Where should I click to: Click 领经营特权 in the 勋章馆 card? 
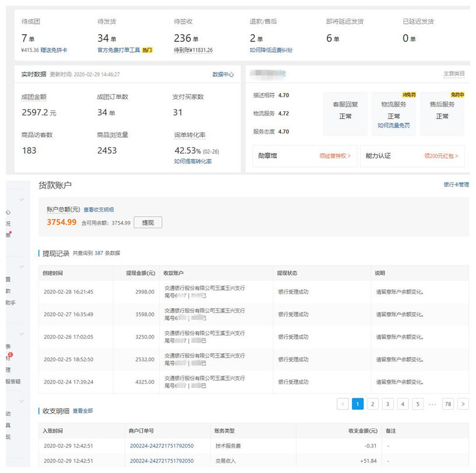[x=335, y=156]
